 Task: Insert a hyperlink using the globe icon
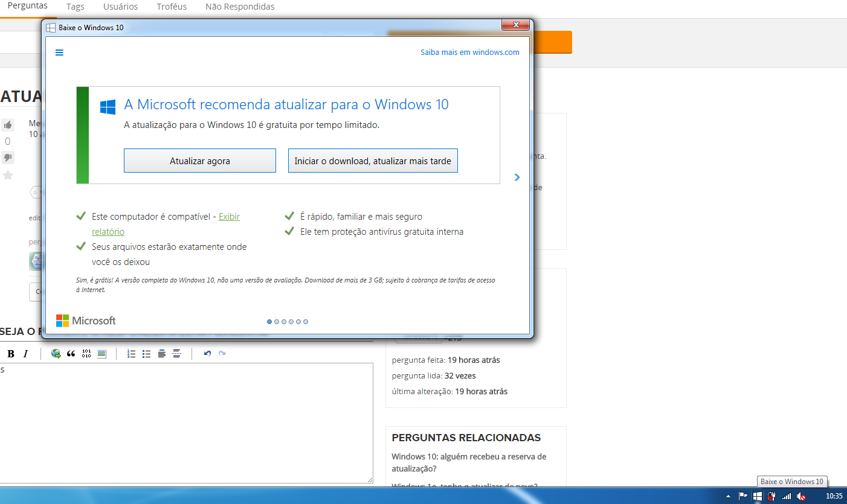[56, 354]
